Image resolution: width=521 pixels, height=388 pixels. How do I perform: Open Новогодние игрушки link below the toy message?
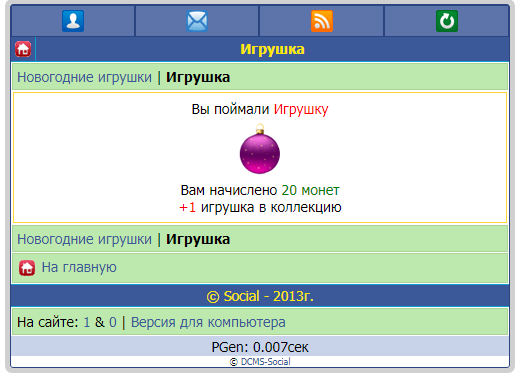[84, 239]
